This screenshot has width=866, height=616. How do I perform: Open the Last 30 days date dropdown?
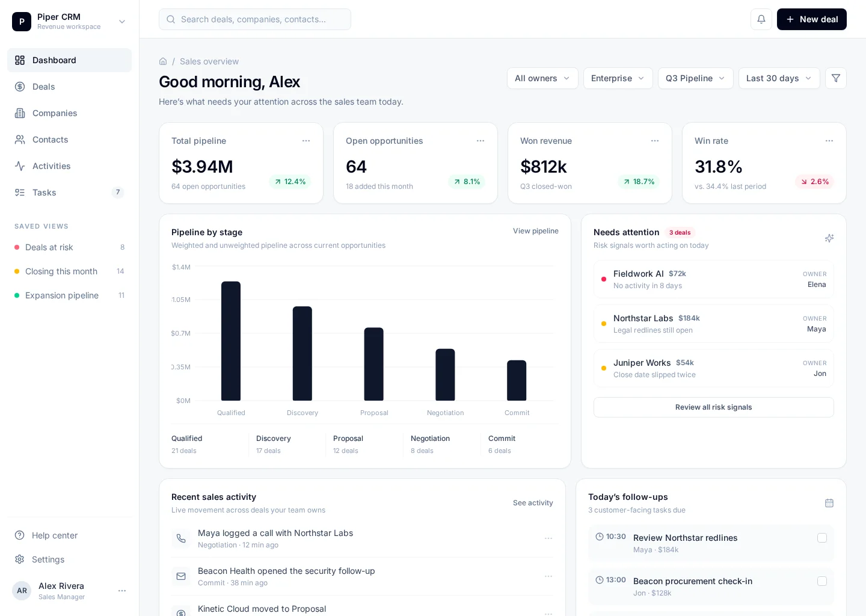[x=779, y=78]
